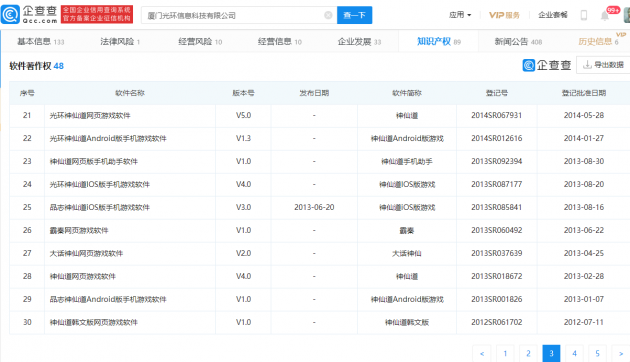
Task: Click 神仙道韩文版网页游戏软件 in row 30
Action: 94,322
